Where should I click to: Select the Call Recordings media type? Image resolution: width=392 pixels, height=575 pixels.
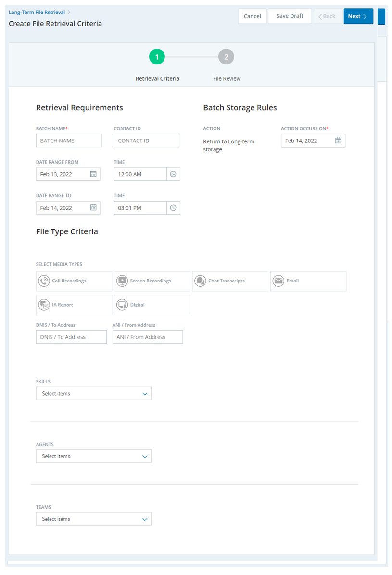point(74,281)
